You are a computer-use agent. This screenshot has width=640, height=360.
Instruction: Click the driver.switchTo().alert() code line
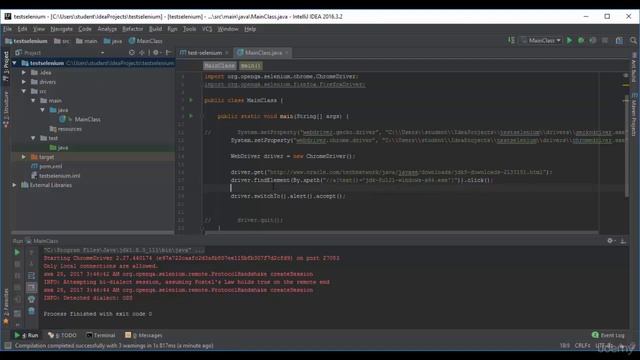[288, 196]
